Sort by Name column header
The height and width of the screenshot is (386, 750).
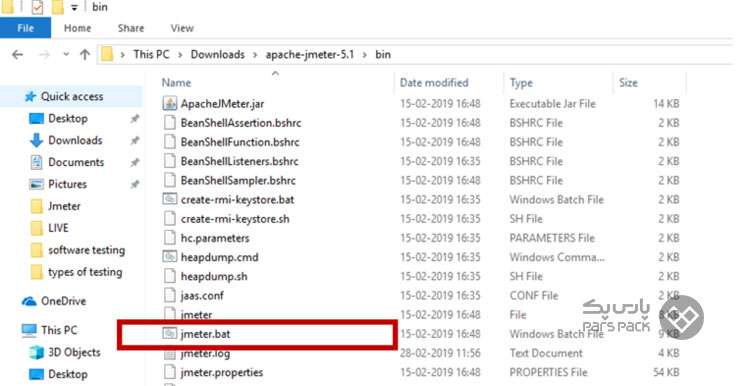(176, 83)
